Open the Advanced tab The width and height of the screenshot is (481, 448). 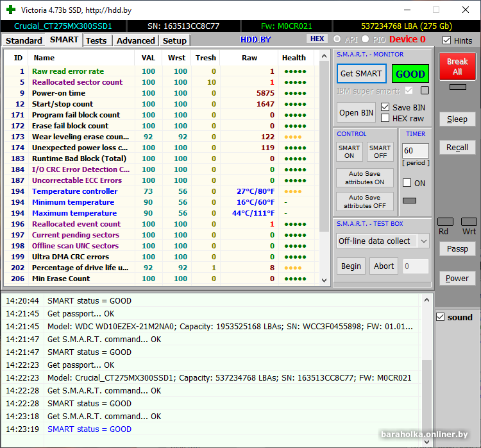click(x=135, y=40)
